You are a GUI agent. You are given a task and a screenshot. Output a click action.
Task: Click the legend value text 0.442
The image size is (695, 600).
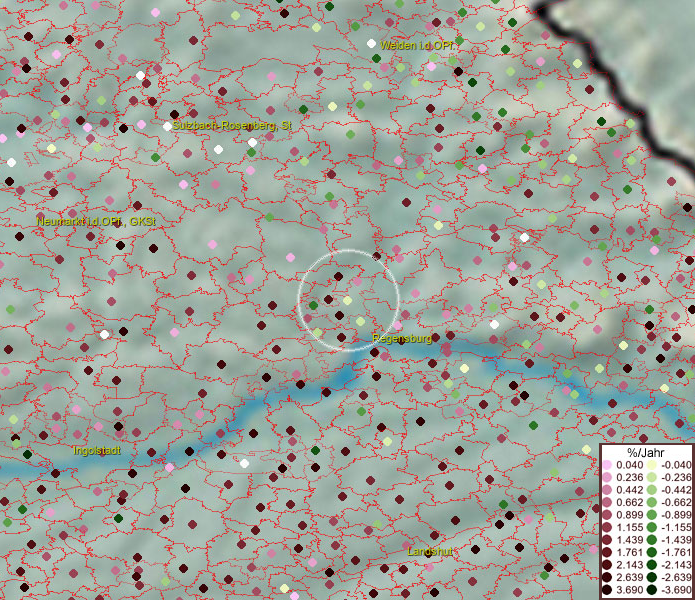pos(629,490)
